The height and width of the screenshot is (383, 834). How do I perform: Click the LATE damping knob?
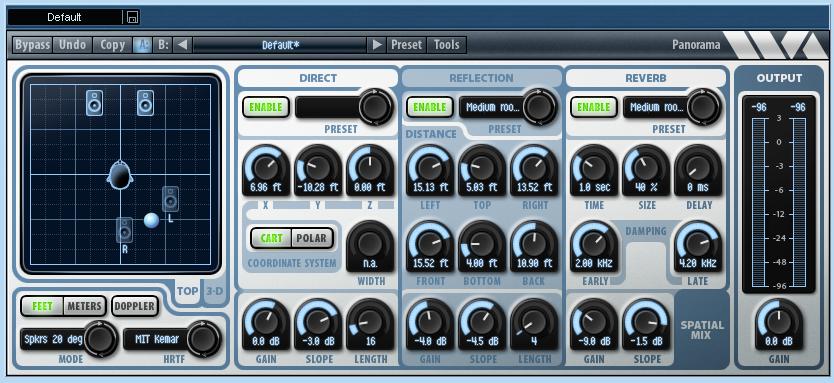tap(698, 245)
